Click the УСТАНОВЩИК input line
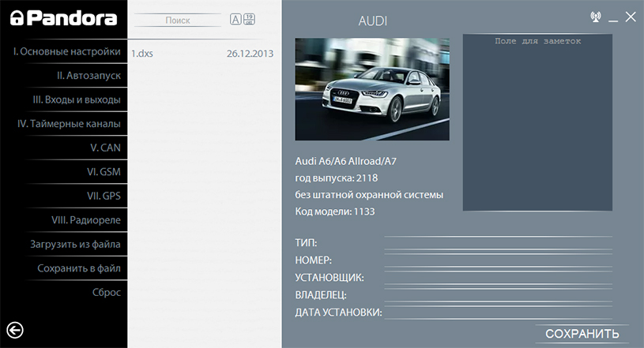 click(x=498, y=278)
